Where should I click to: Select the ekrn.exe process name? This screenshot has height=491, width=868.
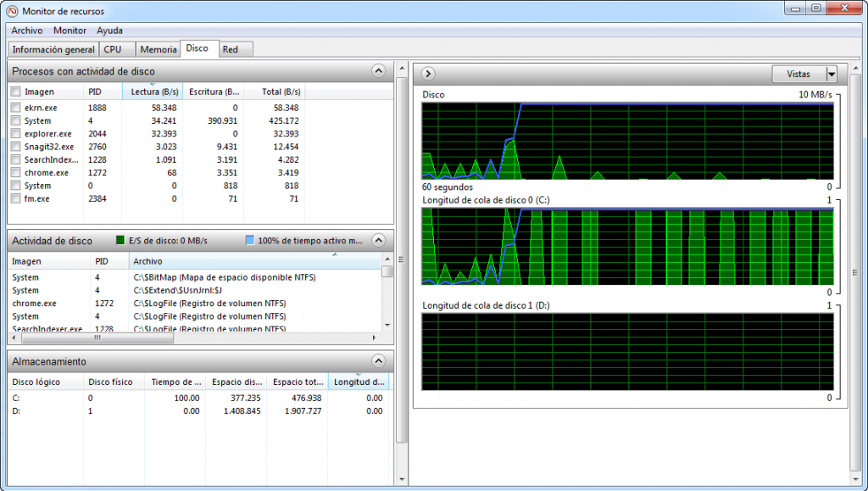coord(41,108)
